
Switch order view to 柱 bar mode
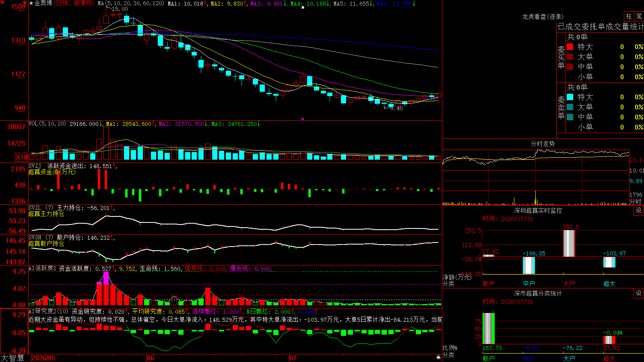(x=629, y=16)
